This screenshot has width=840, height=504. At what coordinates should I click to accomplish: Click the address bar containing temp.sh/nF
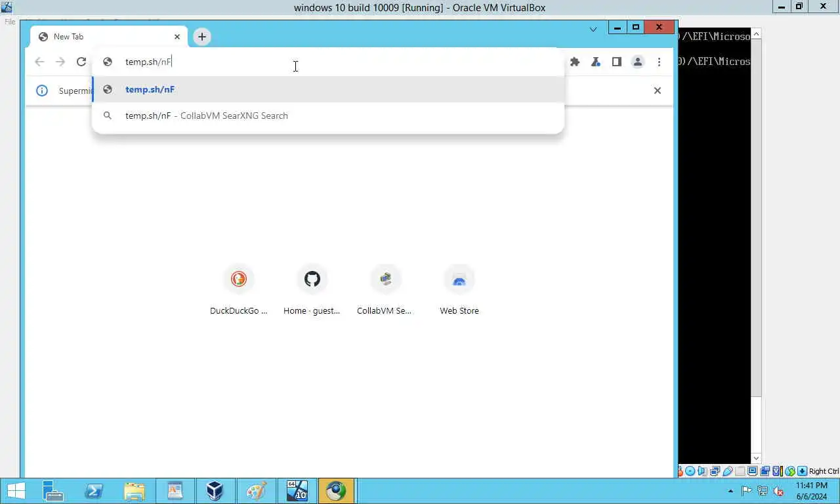tap(328, 62)
